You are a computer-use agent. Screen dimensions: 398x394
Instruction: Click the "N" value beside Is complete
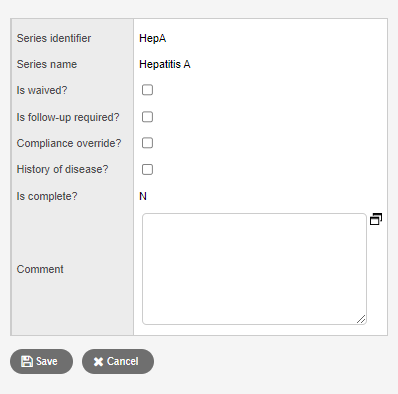click(x=143, y=196)
